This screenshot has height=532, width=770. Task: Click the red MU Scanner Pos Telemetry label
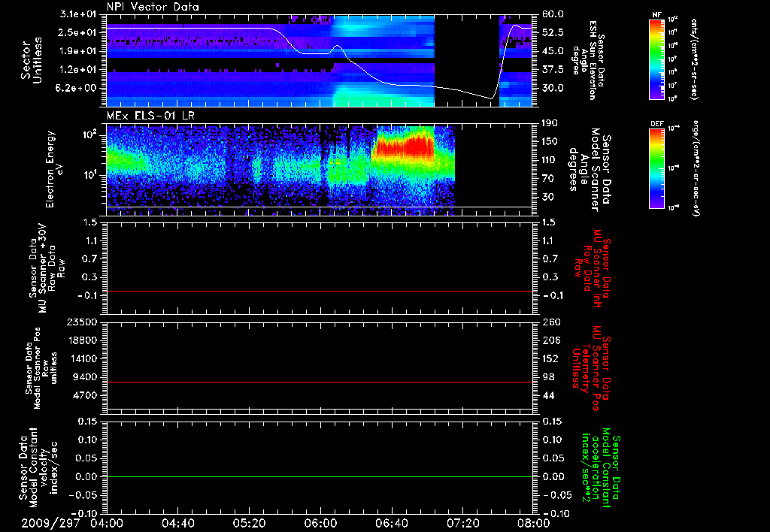pyautogui.click(x=592, y=369)
